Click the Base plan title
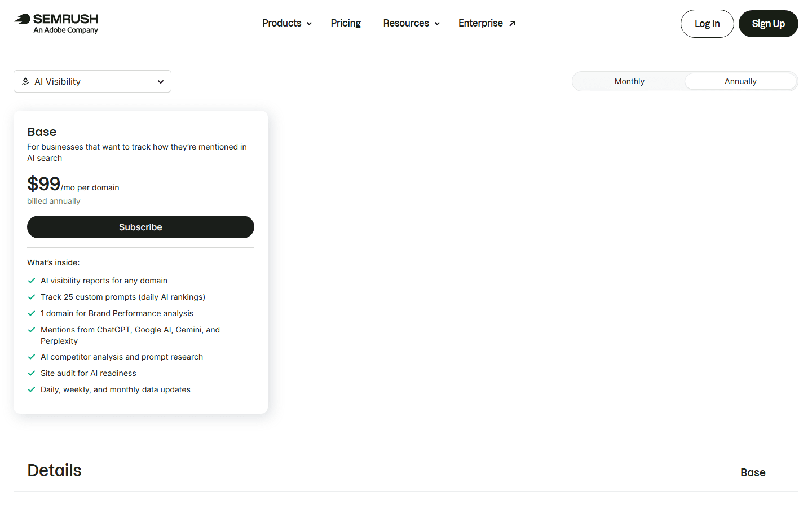 coord(42,132)
